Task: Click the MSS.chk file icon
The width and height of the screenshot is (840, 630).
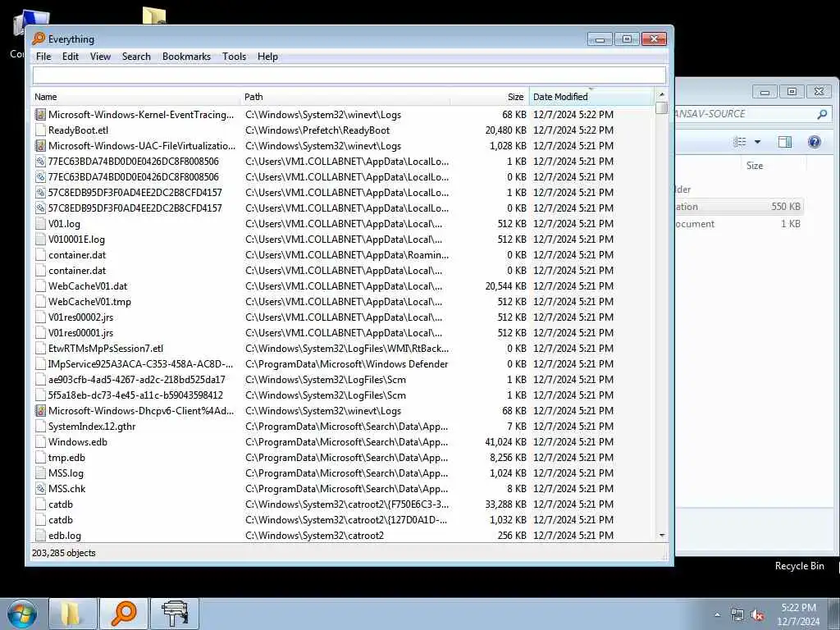Action: [x=40, y=489]
